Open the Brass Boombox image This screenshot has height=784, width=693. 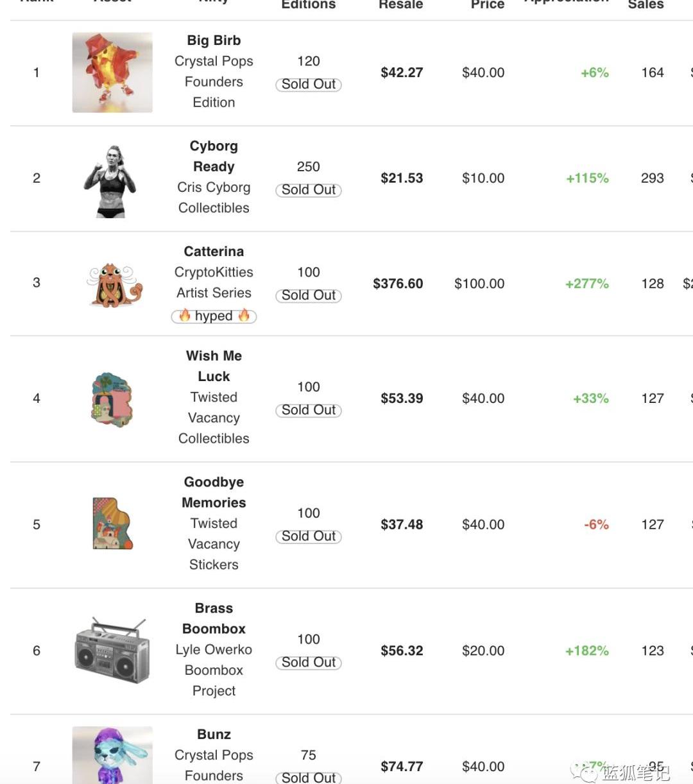pyautogui.click(x=112, y=651)
